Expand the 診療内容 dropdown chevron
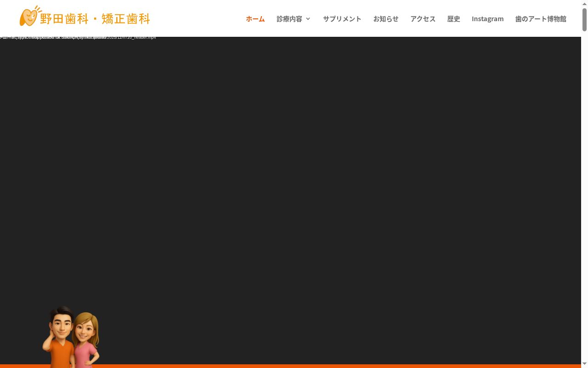This screenshot has height=368, width=588. click(x=308, y=19)
